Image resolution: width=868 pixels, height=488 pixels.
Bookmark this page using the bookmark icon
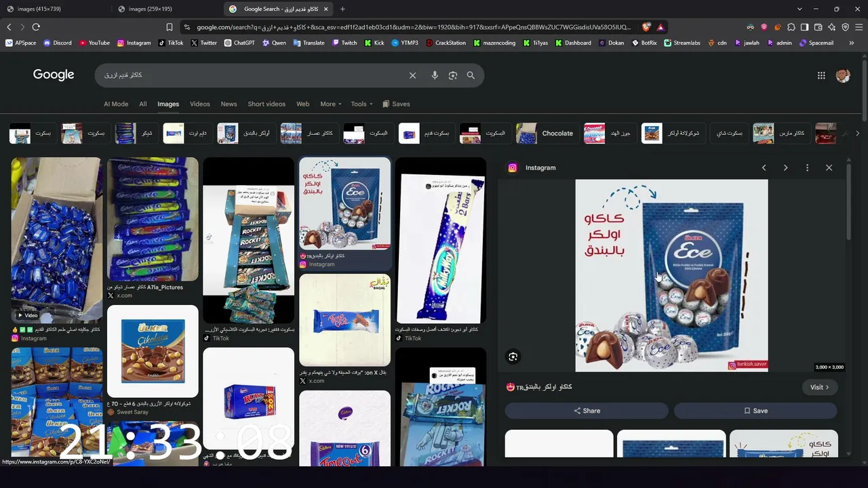pos(170,27)
